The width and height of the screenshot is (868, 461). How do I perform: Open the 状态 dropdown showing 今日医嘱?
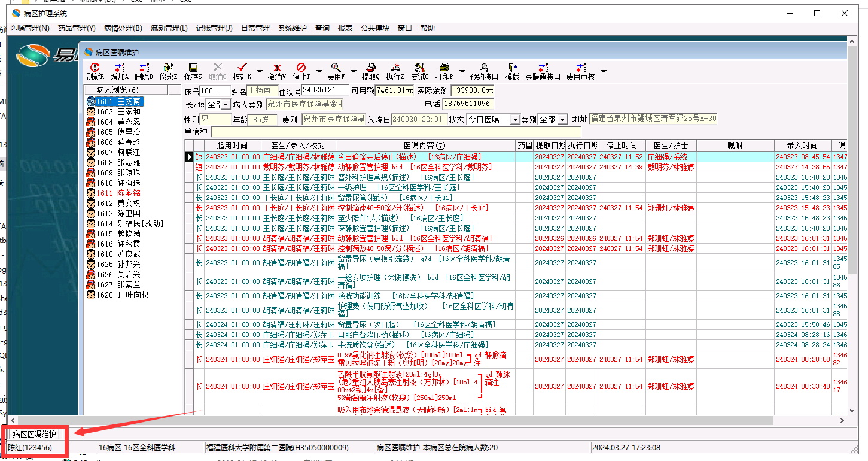click(x=515, y=120)
